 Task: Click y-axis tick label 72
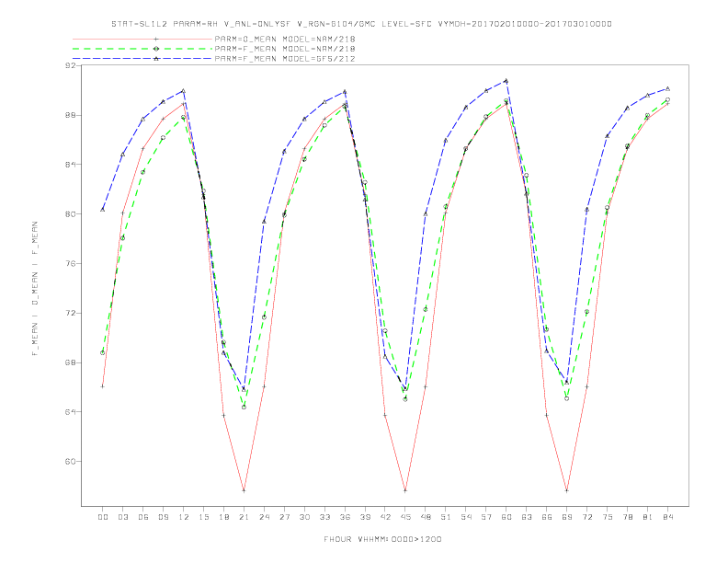coord(71,313)
